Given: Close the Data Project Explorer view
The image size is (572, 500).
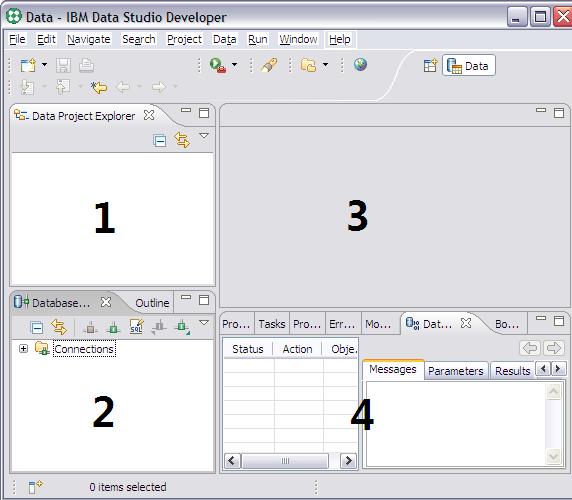Looking at the screenshot, I should click(149, 115).
